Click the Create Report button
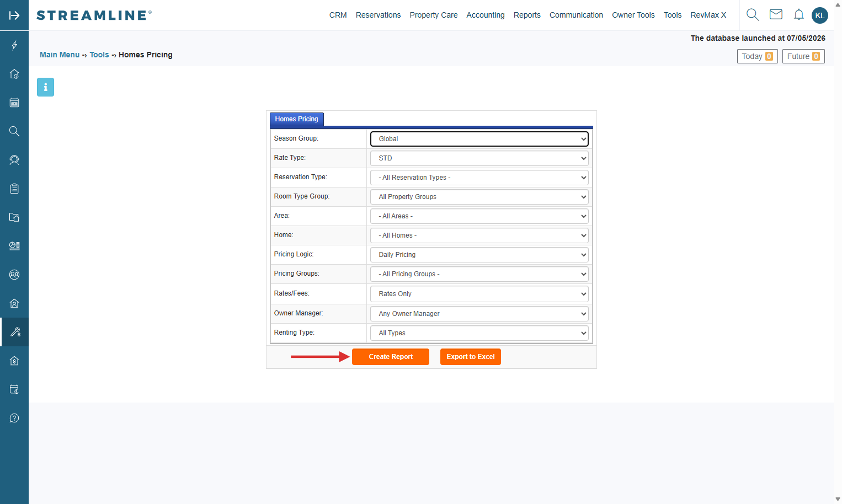The width and height of the screenshot is (842, 504). [391, 357]
